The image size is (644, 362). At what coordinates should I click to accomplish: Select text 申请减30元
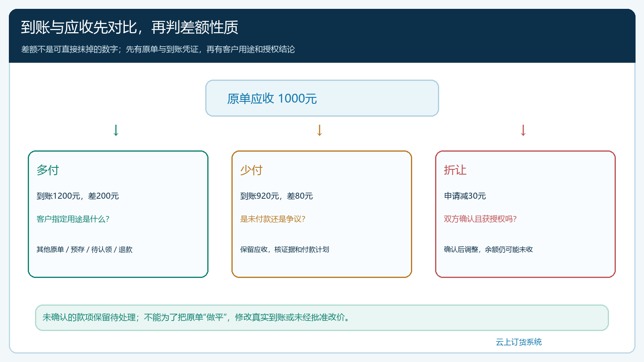pyautogui.click(x=465, y=196)
